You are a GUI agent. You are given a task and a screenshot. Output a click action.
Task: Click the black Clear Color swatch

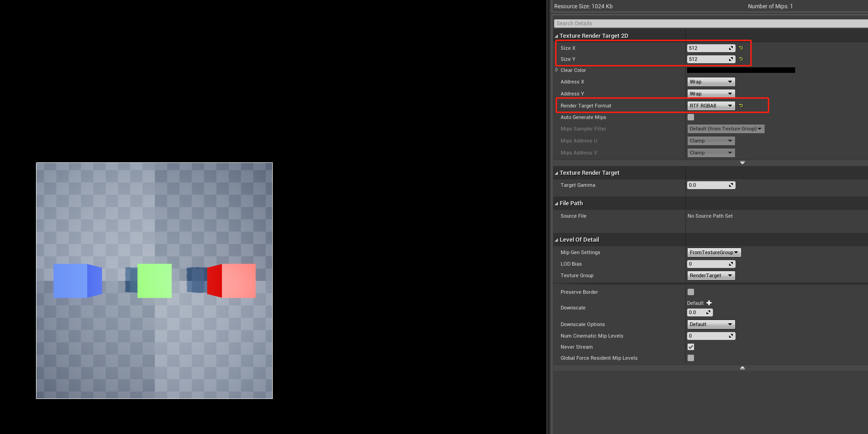pyautogui.click(x=741, y=70)
